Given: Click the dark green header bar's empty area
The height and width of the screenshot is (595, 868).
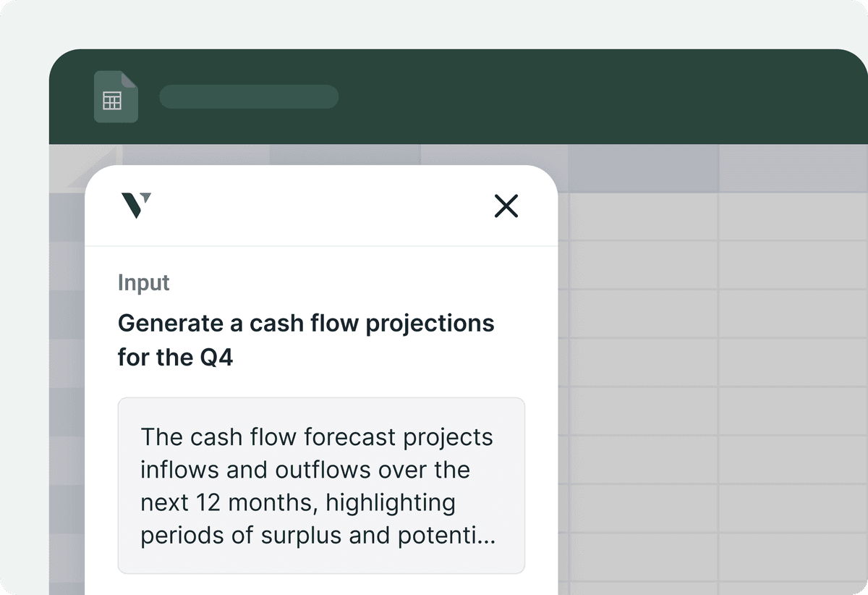Looking at the screenshot, I should coord(579,97).
